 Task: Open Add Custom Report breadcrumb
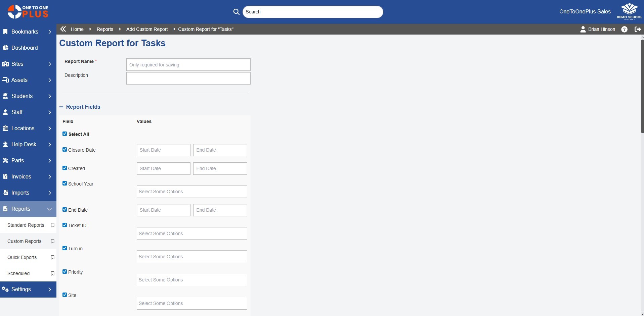point(147,29)
